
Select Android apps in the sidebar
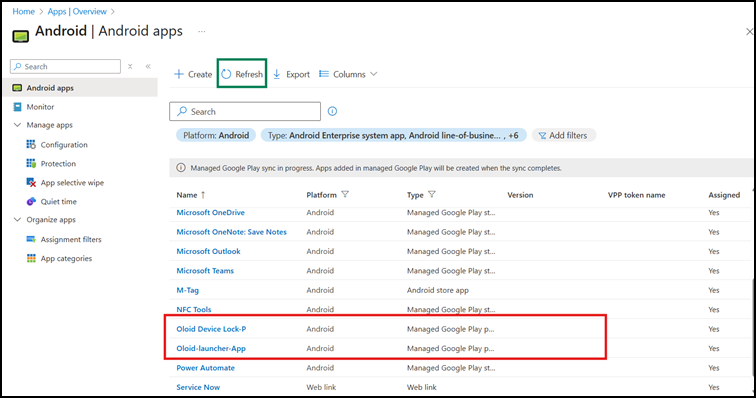(81, 88)
